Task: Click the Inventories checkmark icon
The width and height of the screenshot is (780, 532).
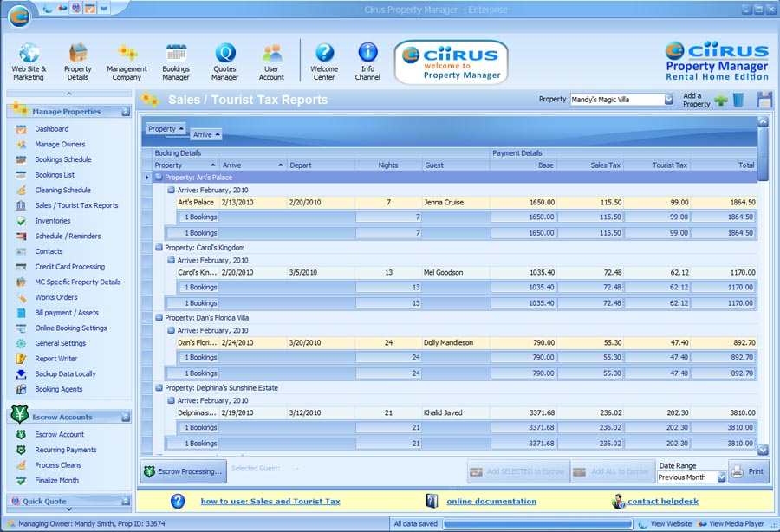Action: 21,221
